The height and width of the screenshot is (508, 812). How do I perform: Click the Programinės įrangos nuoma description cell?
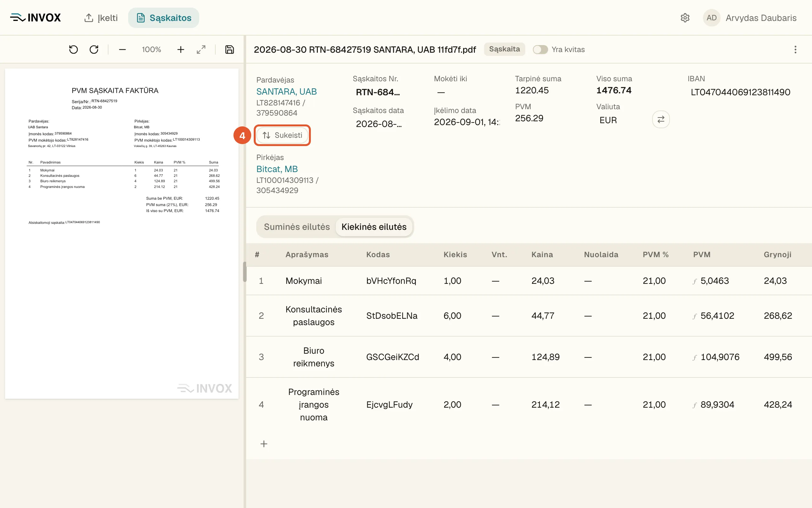point(314,404)
